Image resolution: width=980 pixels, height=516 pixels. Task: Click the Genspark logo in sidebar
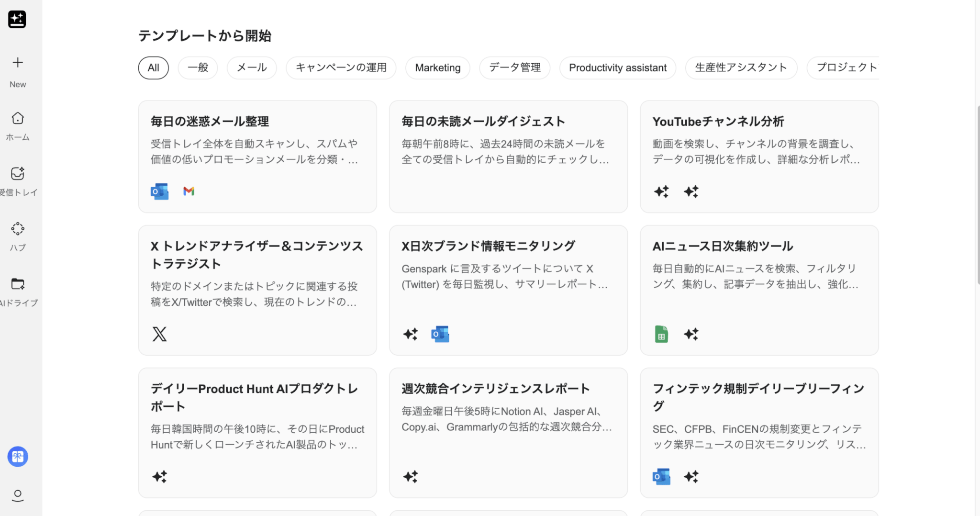click(17, 19)
